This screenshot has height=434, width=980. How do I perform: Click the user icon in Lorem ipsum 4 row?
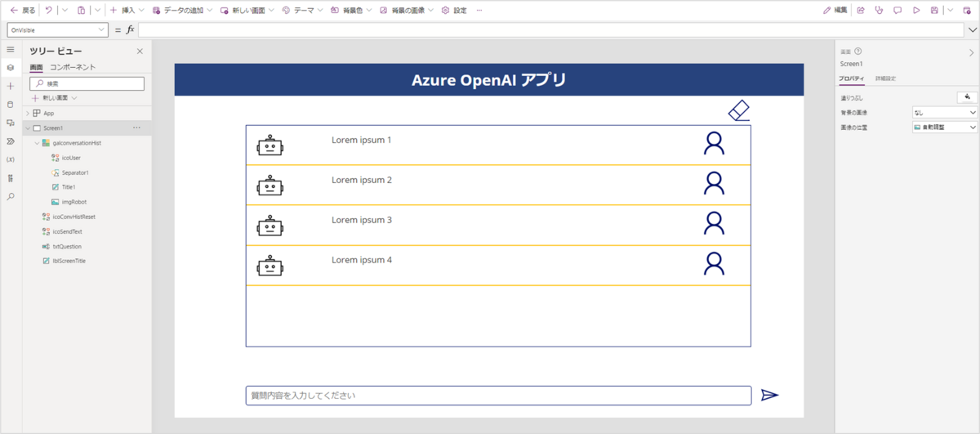[714, 263]
